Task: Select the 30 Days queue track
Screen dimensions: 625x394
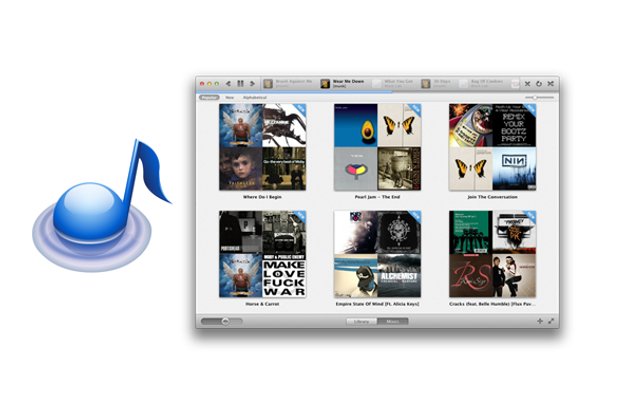Action: click(x=437, y=83)
